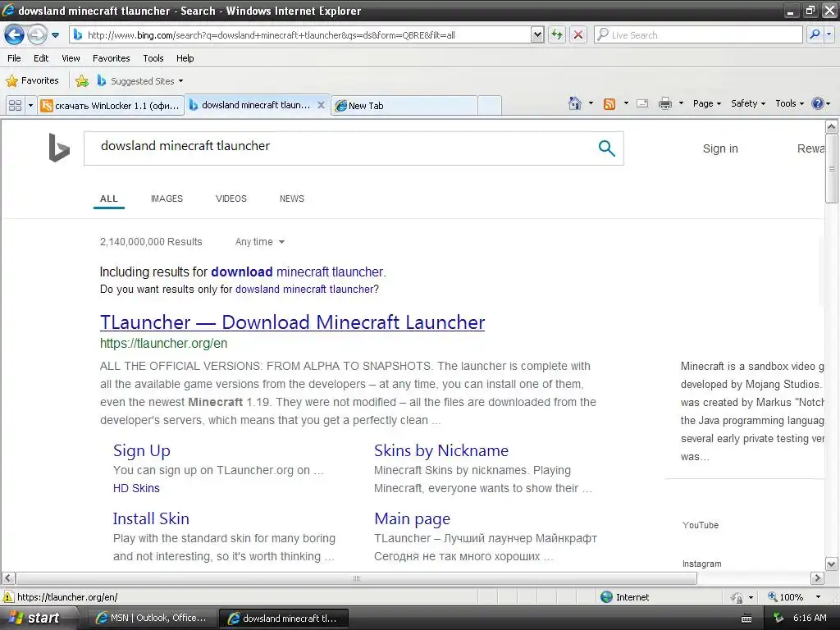Click the Home icon in command bar
Viewport: 840px width, 630px height.
click(575, 103)
